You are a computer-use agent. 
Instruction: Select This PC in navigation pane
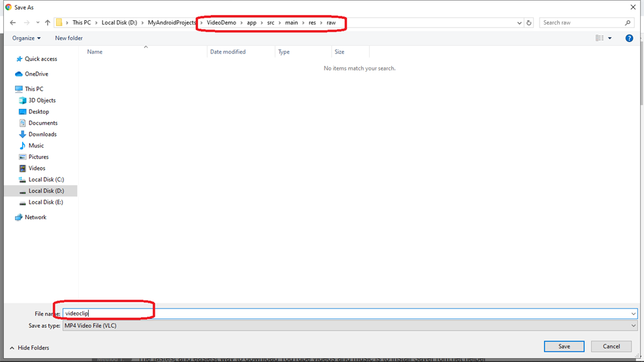(x=34, y=89)
